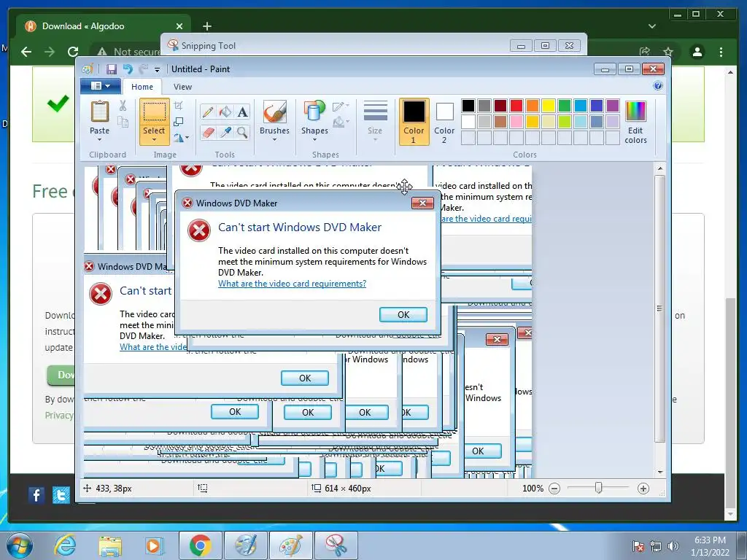Activate Color 2 button

click(444, 122)
